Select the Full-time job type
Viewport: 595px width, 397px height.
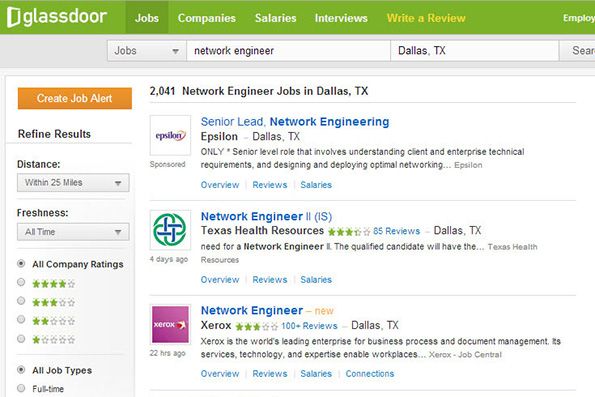[21, 388]
